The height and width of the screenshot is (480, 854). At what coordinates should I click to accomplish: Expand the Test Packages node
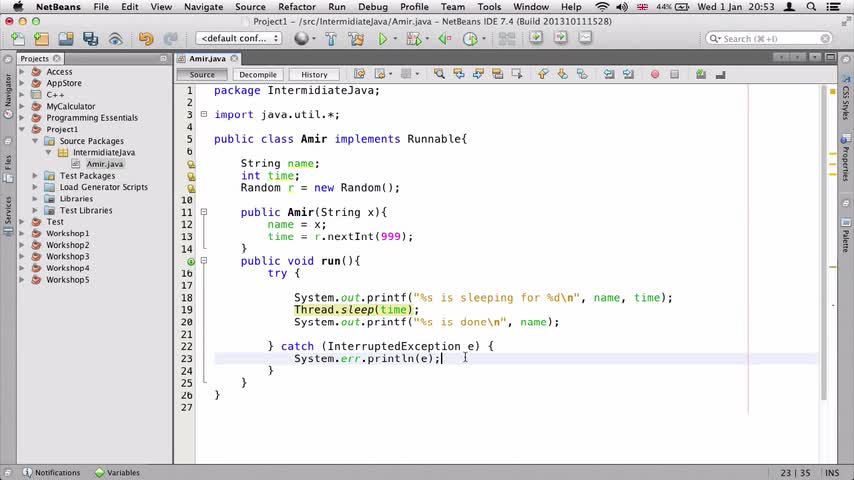35,175
